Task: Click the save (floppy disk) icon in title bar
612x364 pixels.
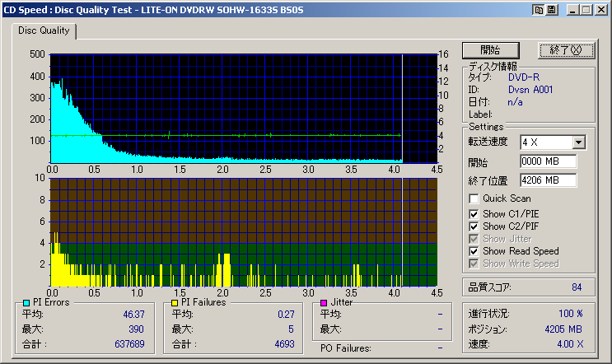Action: pyautogui.click(x=552, y=10)
